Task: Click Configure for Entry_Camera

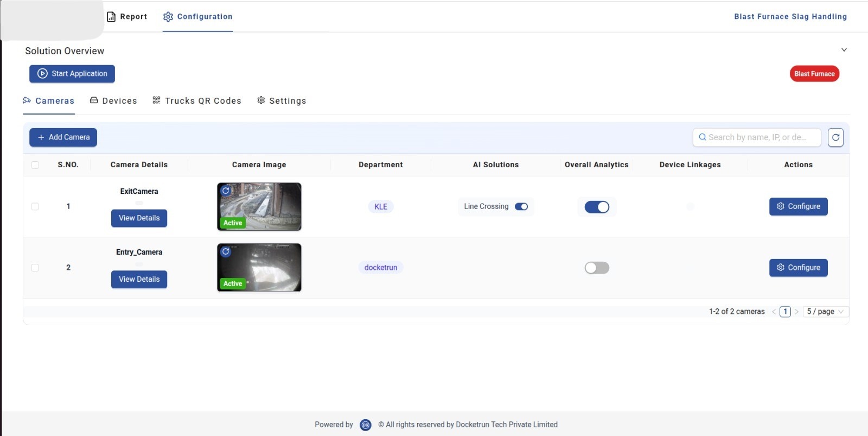Action: pyautogui.click(x=798, y=268)
